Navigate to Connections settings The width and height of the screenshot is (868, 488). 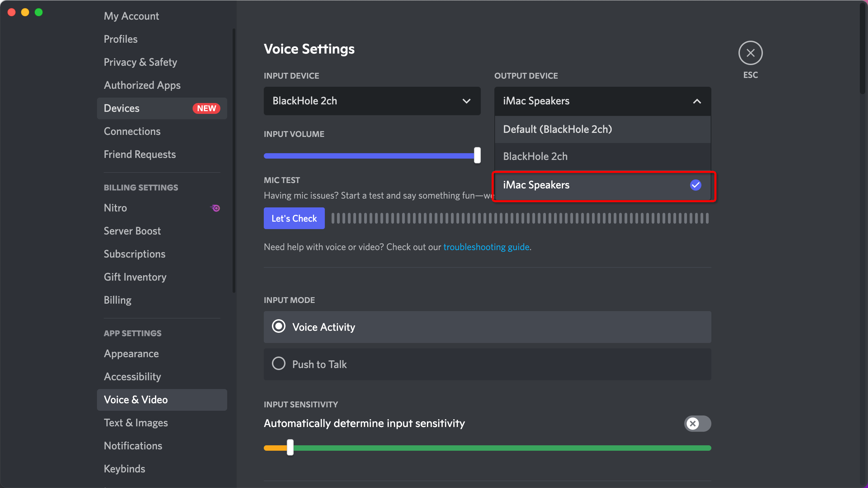coord(132,130)
